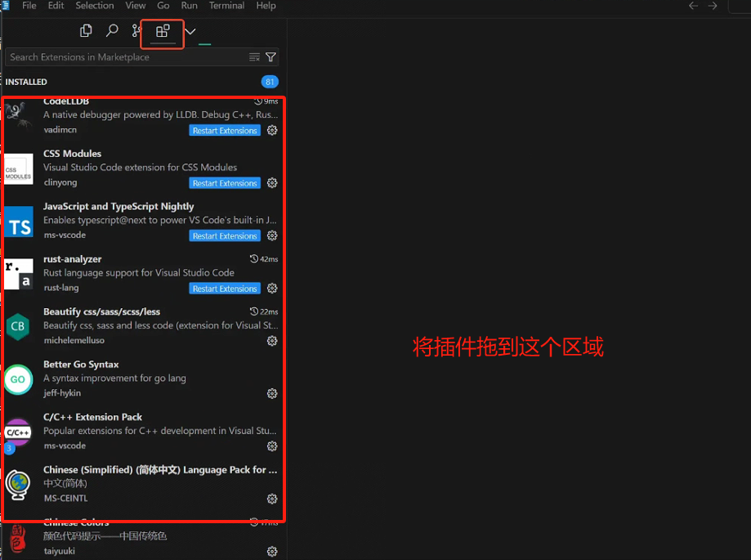Open the Selection menu
This screenshot has height=560, width=751.
[95, 6]
